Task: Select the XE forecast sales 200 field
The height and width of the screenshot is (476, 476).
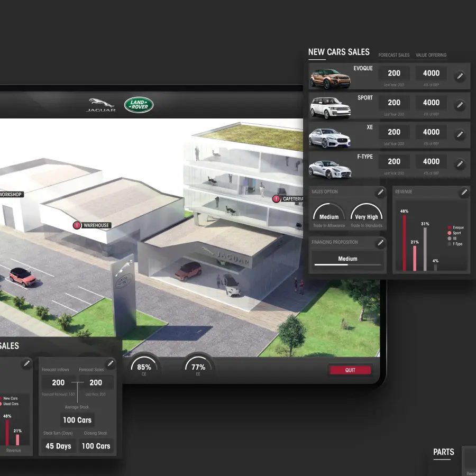Action: [x=393, y=132]
